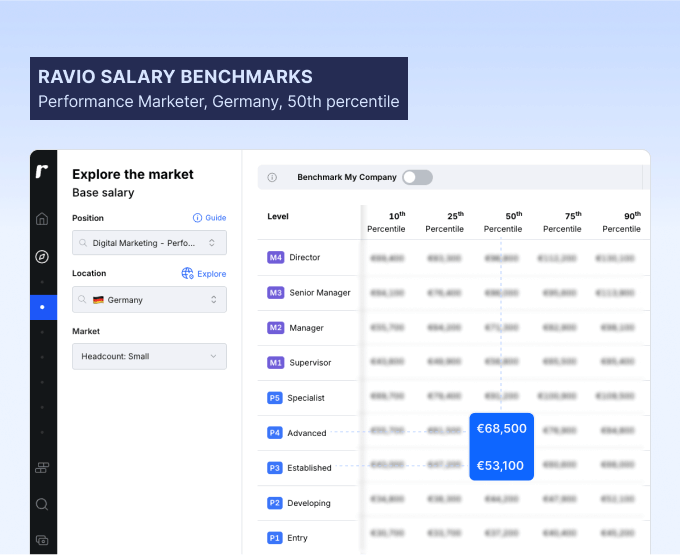Open the magnifier Search icon in the sidebar
This screenshot has width=680, height=555.
[x=42, y=504]
